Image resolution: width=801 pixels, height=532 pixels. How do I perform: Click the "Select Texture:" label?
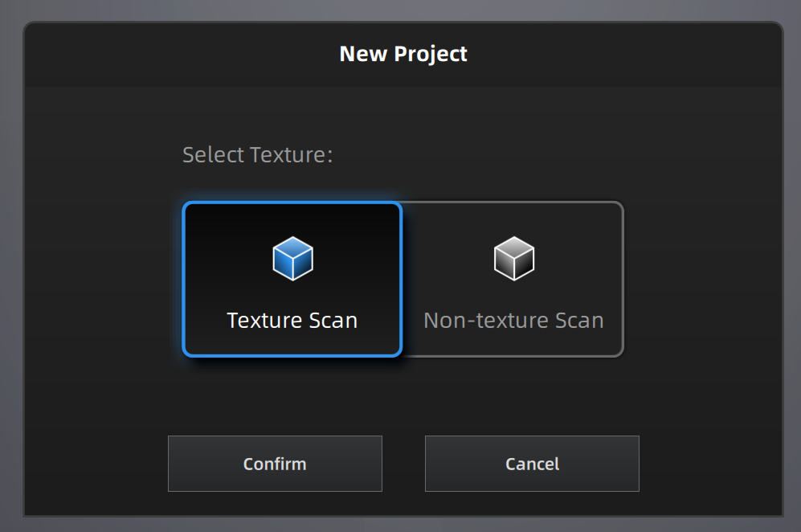[x=257, y=154]
